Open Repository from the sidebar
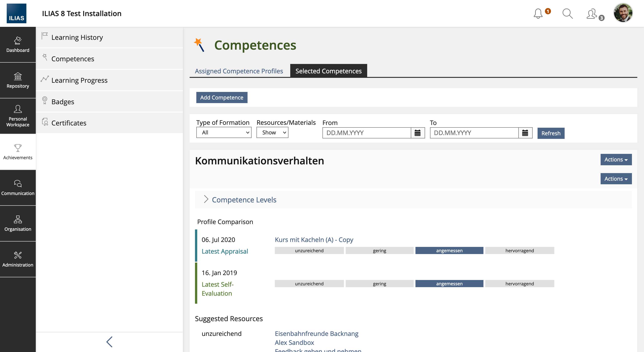644x352 pixels. pos(18,80)
